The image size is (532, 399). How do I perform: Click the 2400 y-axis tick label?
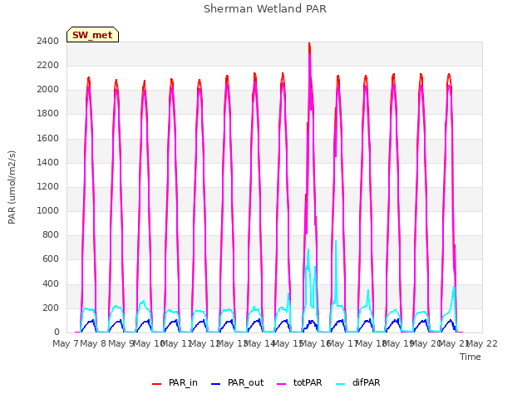(x=48, y=41)
